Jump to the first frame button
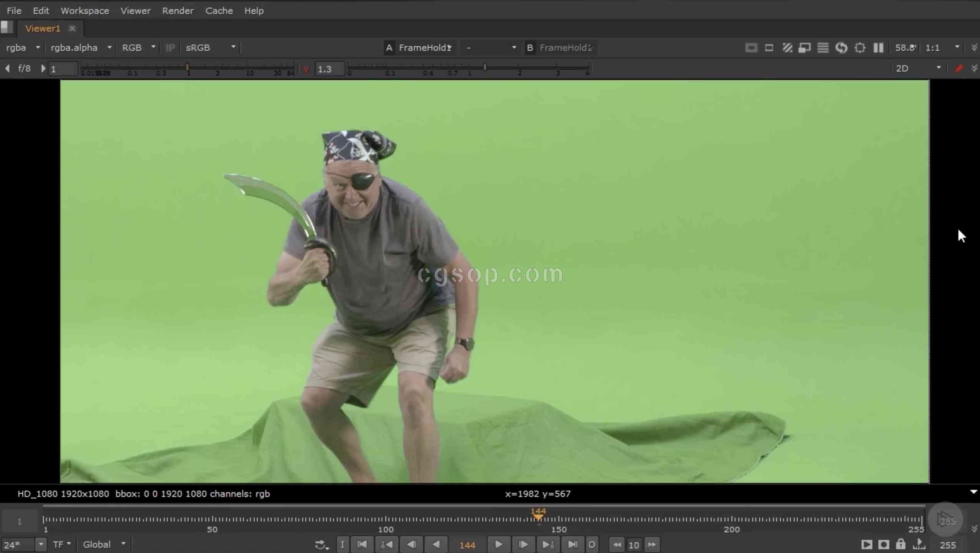The image size is (980, 553). 362,545
